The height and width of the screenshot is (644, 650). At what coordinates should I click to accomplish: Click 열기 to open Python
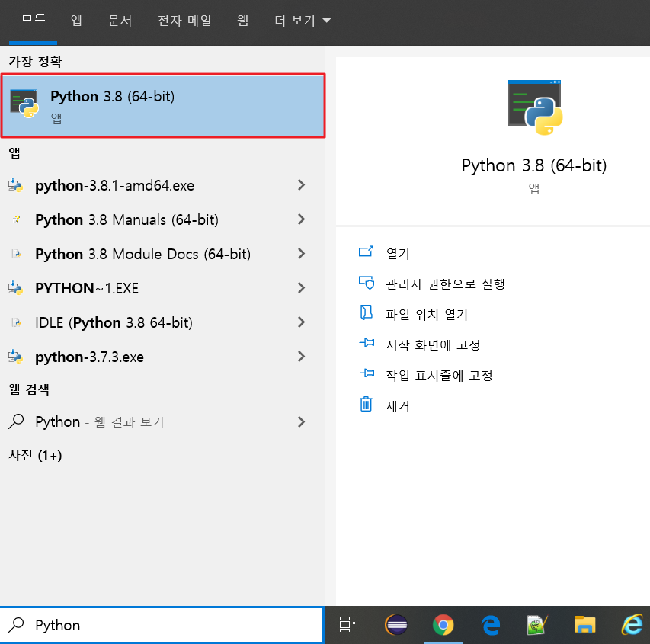[398, 253]
